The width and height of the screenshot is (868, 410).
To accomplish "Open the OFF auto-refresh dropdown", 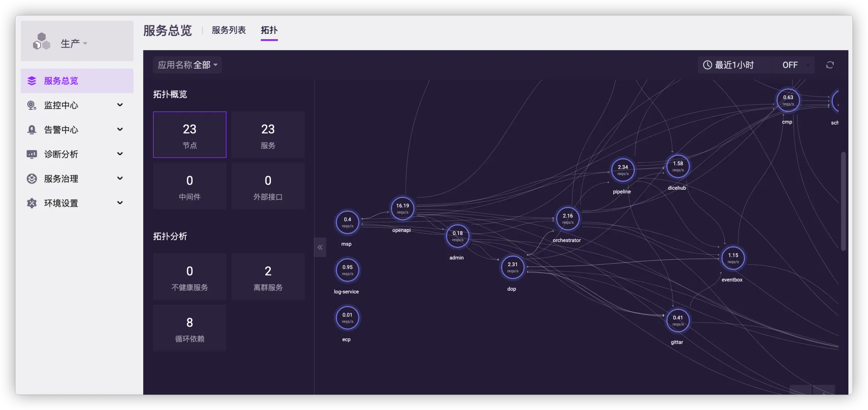I will [x=794, y=65].
